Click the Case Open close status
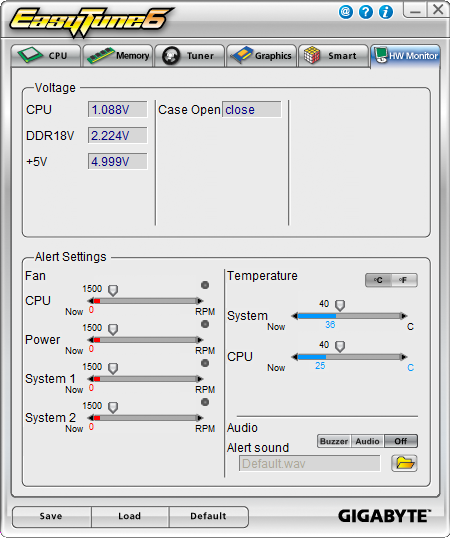Screen dimensions: 450x538 pos(252,109)
